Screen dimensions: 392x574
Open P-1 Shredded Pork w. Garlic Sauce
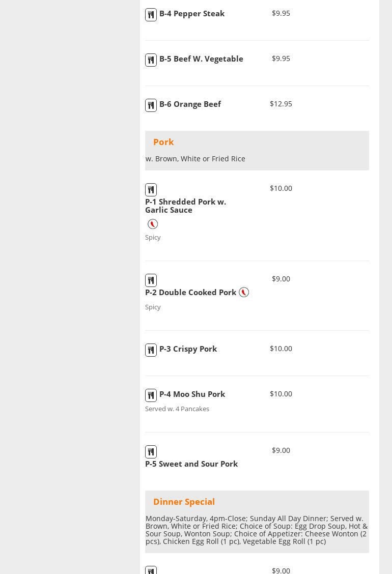tap(185, 206)
